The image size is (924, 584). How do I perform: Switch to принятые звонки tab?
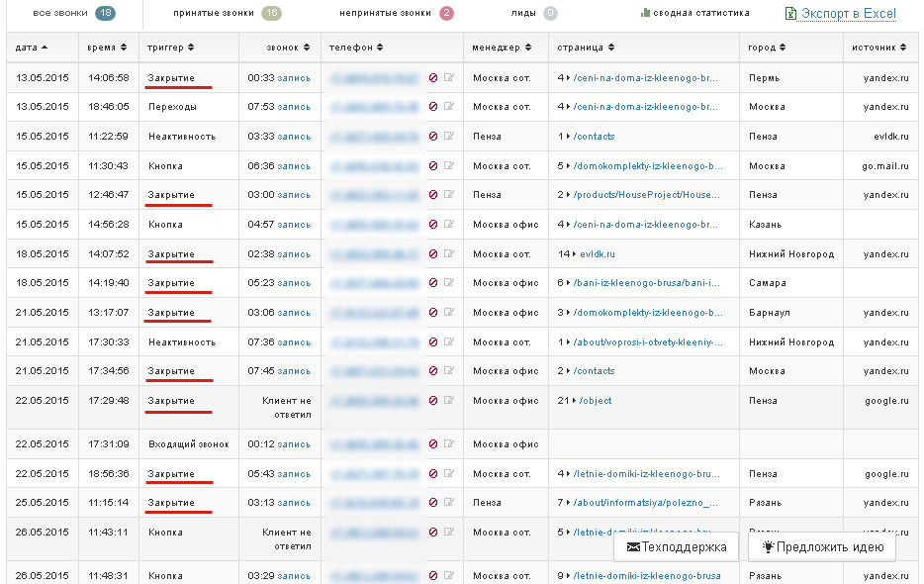pos(228,13)
